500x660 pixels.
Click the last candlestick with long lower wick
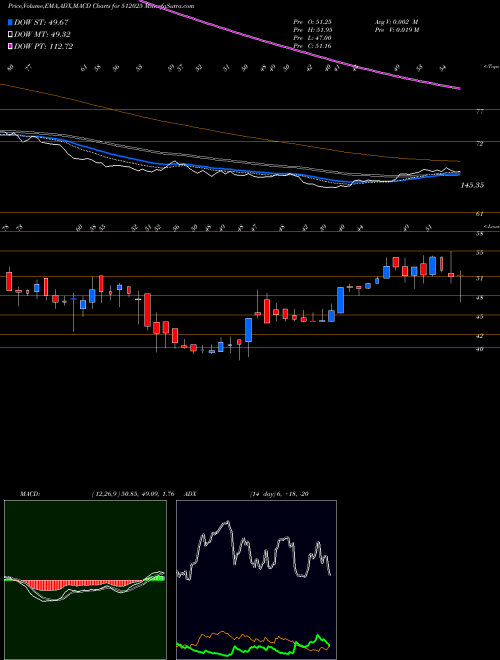[x=460, y=286]
